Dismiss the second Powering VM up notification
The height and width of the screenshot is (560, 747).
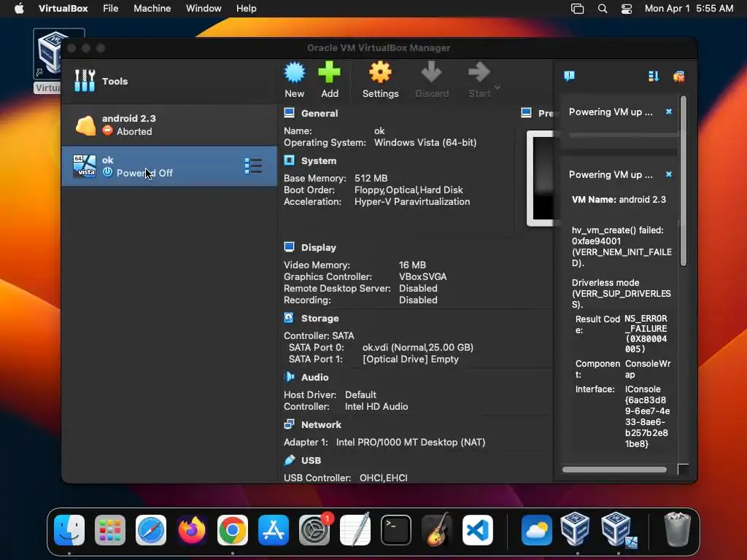point(669,174)
